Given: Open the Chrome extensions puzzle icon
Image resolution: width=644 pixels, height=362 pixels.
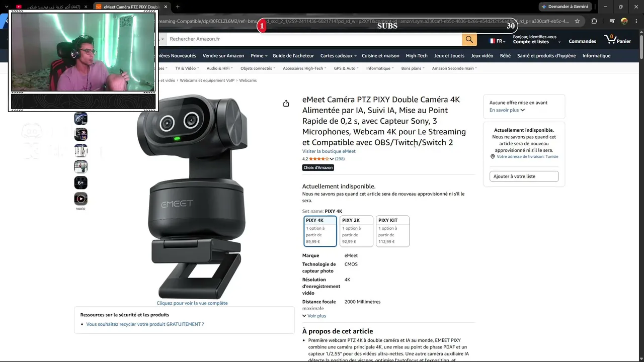Looking at the screenshot, I should tap(594, 21).
